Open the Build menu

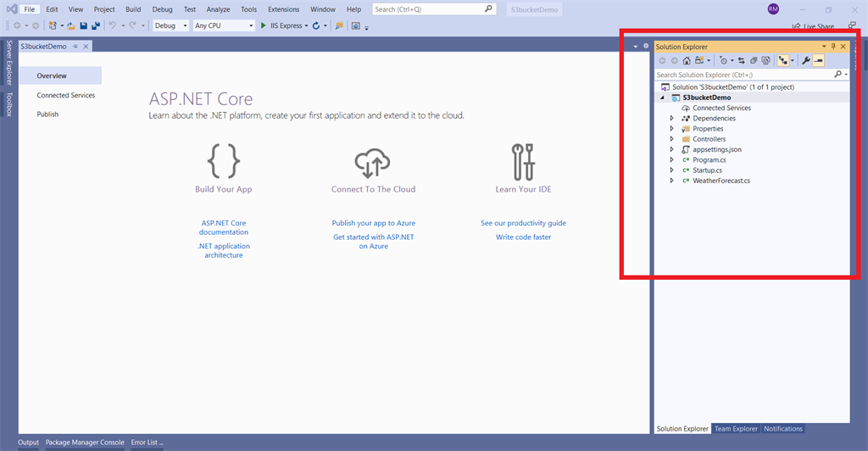(133, 8)
